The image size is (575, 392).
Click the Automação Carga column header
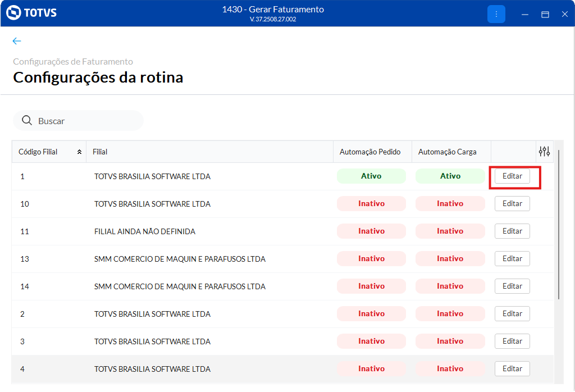[448, 152]
